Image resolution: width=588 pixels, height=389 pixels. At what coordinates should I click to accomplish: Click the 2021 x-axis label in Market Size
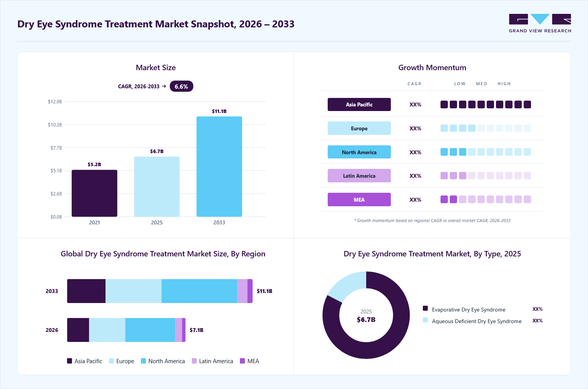(94, 222)
